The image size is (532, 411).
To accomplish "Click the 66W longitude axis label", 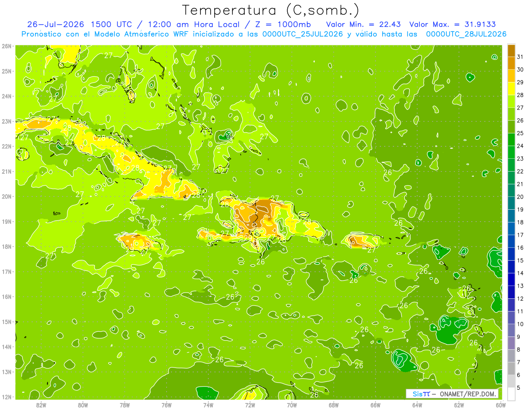I will pos(376,405).
